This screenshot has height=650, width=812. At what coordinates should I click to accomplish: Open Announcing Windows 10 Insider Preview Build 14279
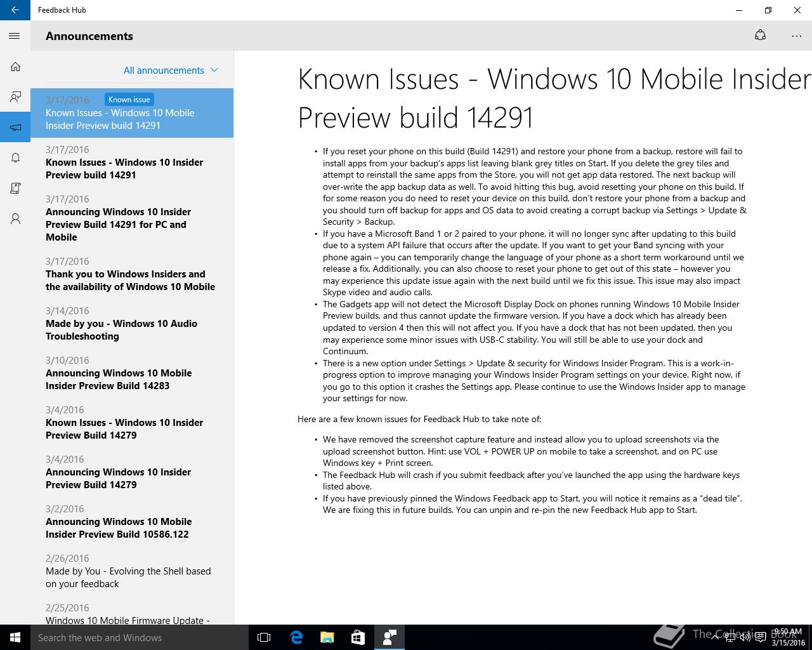coord(132,472)
